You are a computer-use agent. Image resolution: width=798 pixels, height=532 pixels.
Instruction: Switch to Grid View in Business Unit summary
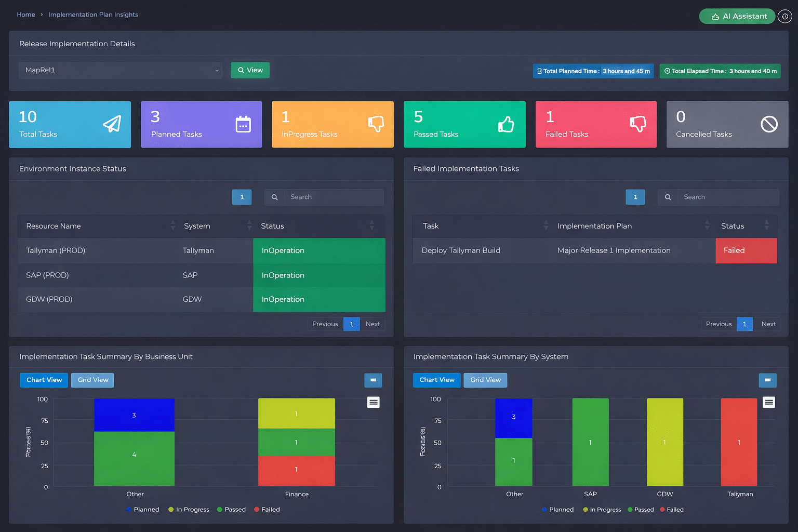coord(92,380)
